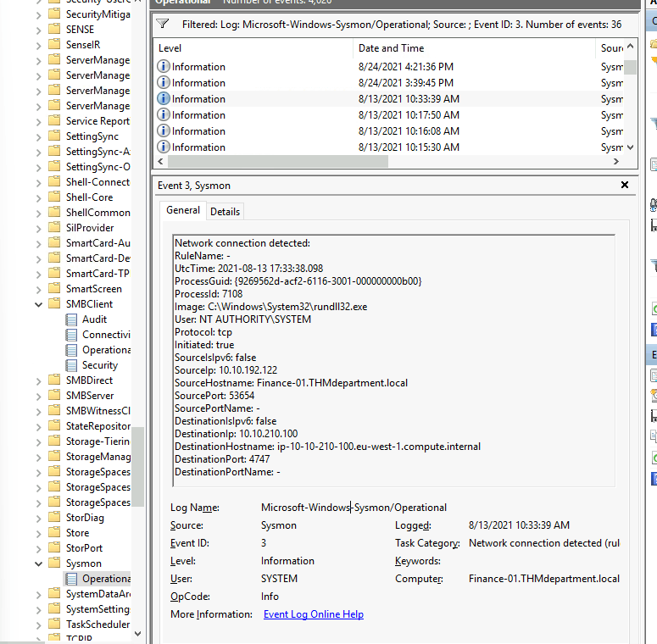Image resolution: width=657 pixels, height=644 pixels.
Task: Click info icon of 10:15:30 AM event
Action: point(164,147)
